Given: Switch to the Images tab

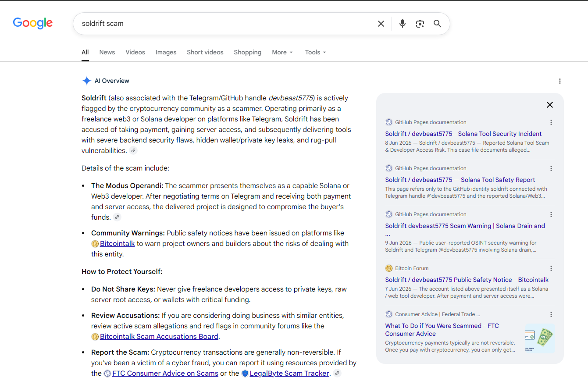Looking at the screenshot, I should 166,52.
